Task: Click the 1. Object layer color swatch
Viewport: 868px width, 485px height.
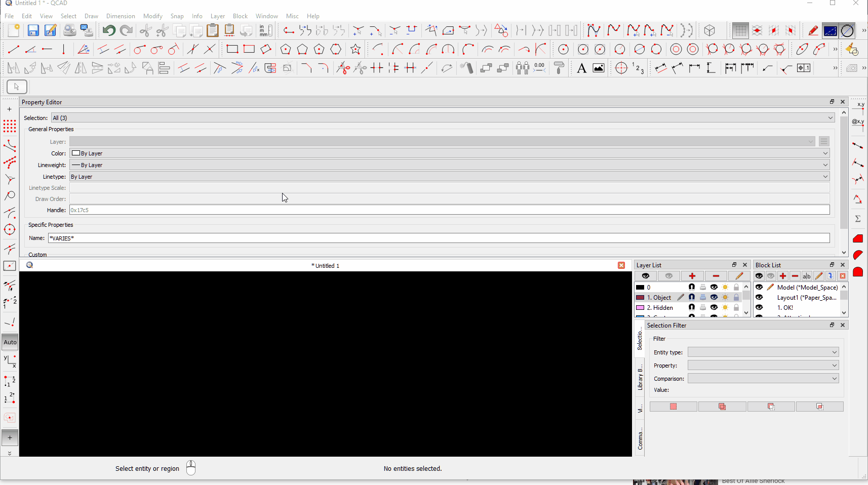Action: 640,297
